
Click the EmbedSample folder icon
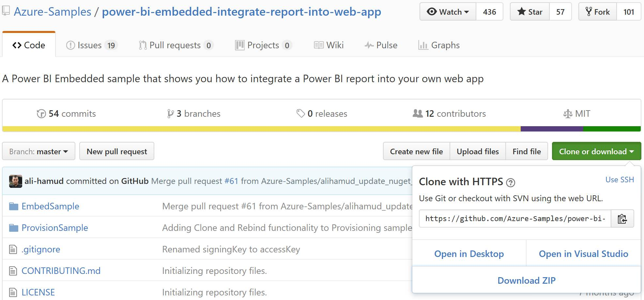[13, 206]
